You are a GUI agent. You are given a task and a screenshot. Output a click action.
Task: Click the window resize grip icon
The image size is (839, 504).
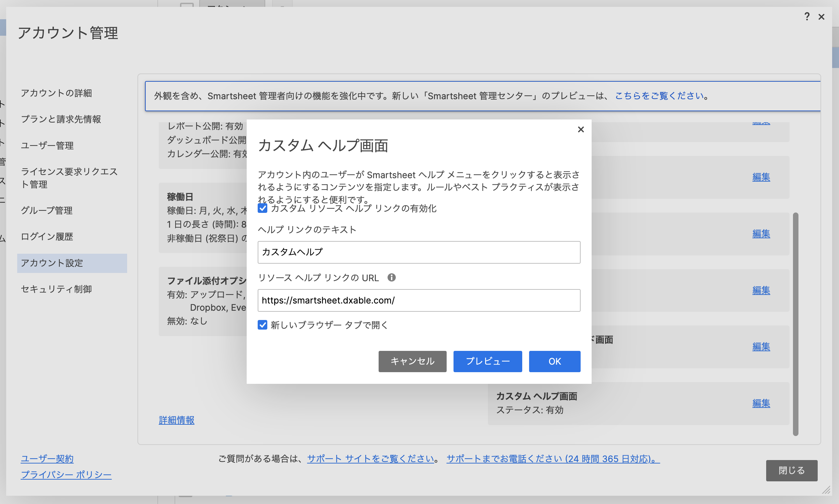click(826, 490)
